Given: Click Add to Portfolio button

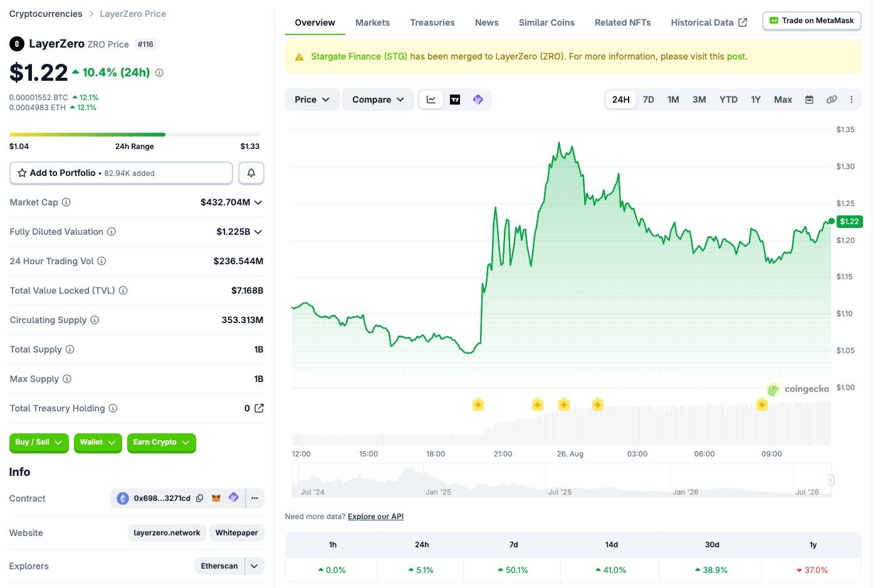Looking at the screenshot, I should tap(121, 173).
